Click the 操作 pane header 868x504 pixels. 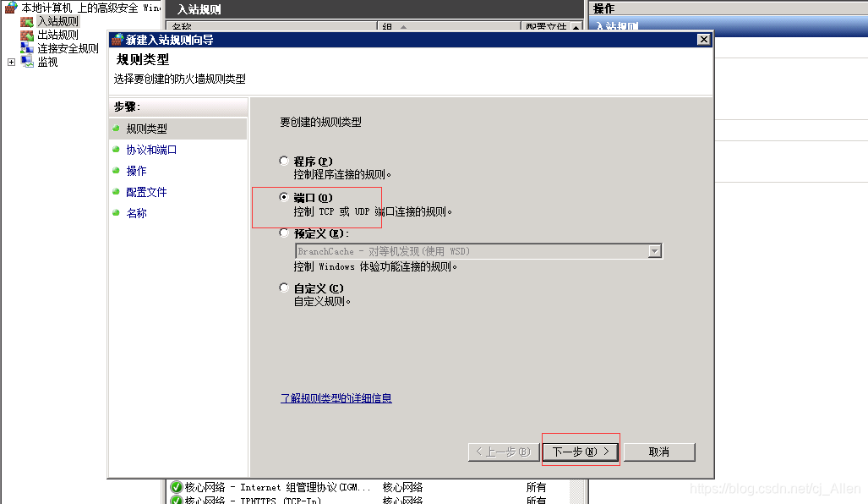point(729,8)
